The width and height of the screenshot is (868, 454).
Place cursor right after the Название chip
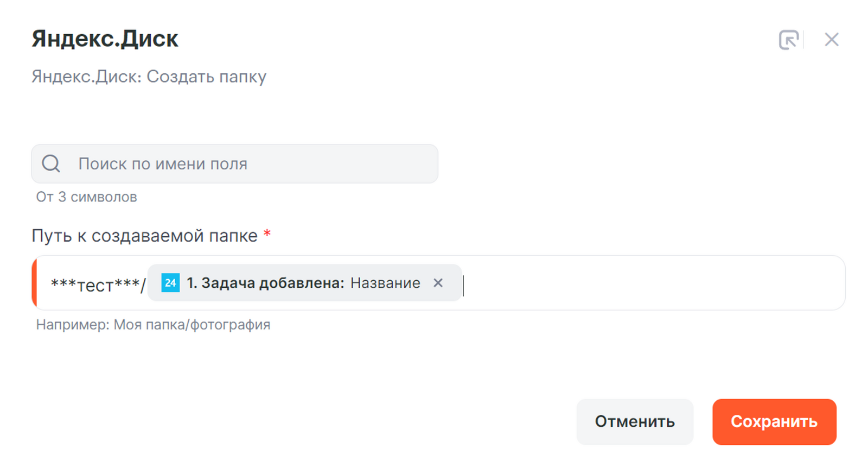pos(465,284)
